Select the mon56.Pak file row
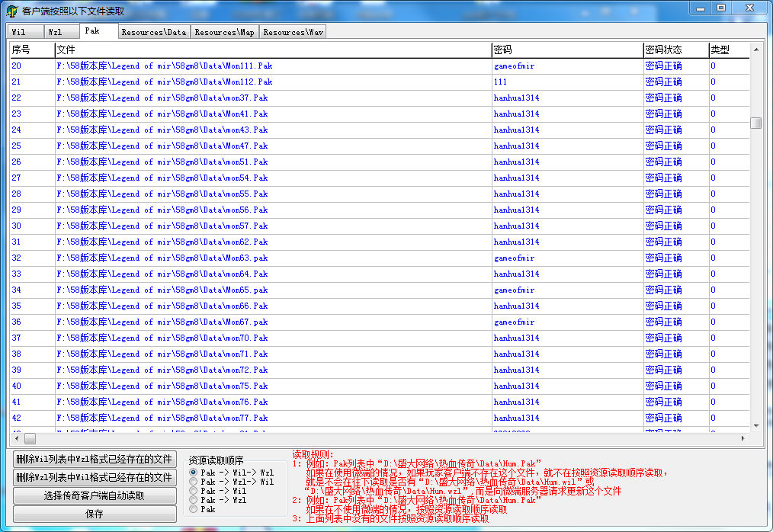The height and width of the screenshot is (532, 773). 380,210
